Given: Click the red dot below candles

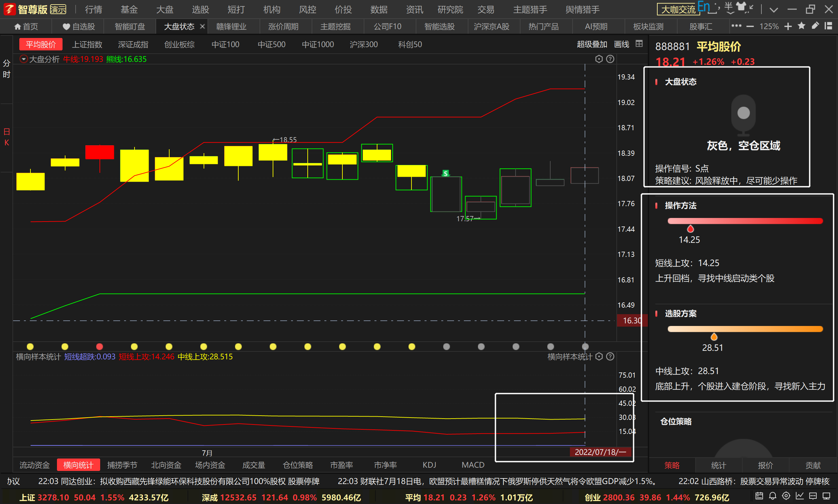Looking at the screenshot, I should pos(99,346).
